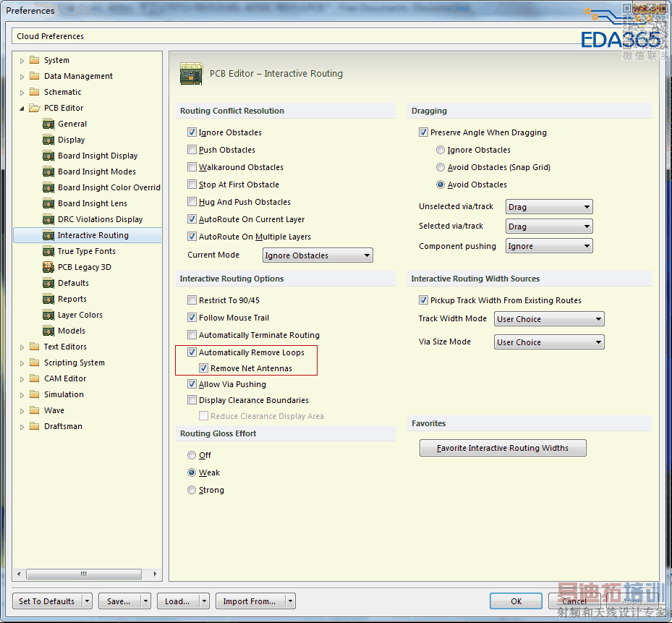Viewport: 672px width, 623px height.
Task: Expand the System tree node
Action: pos(22,61)
